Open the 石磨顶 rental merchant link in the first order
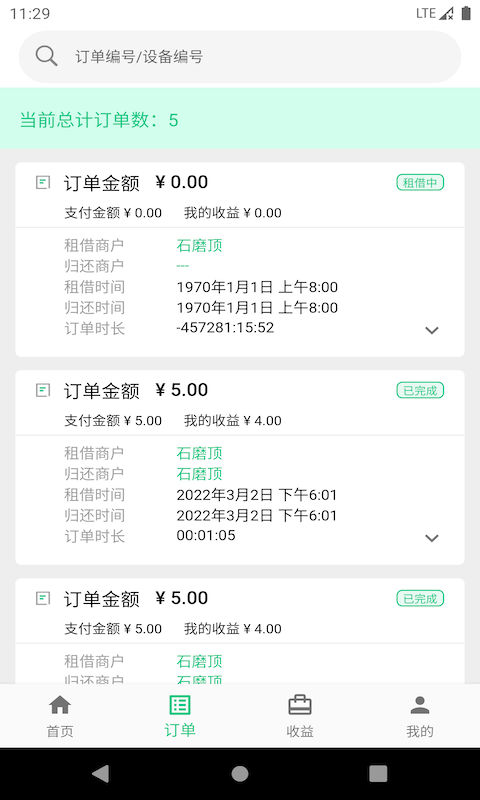This screenshot has height=800, width=480. pos(199,246)
